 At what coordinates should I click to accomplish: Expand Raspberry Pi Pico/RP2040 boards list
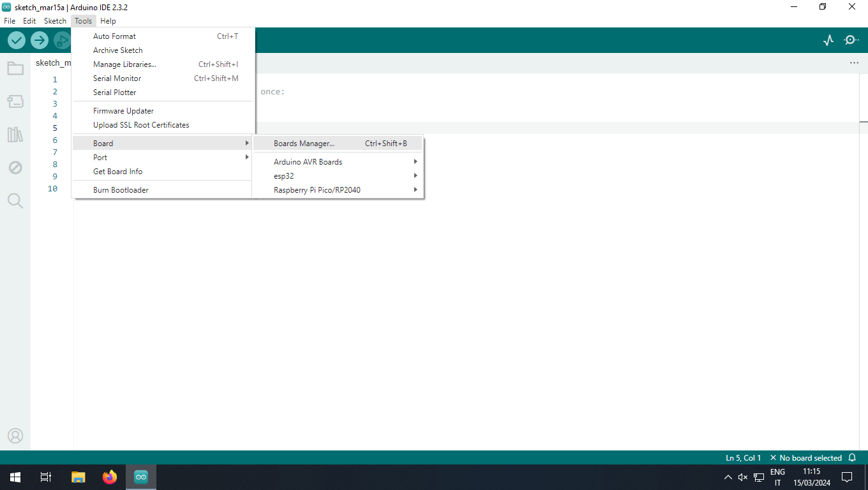point(338,190)
